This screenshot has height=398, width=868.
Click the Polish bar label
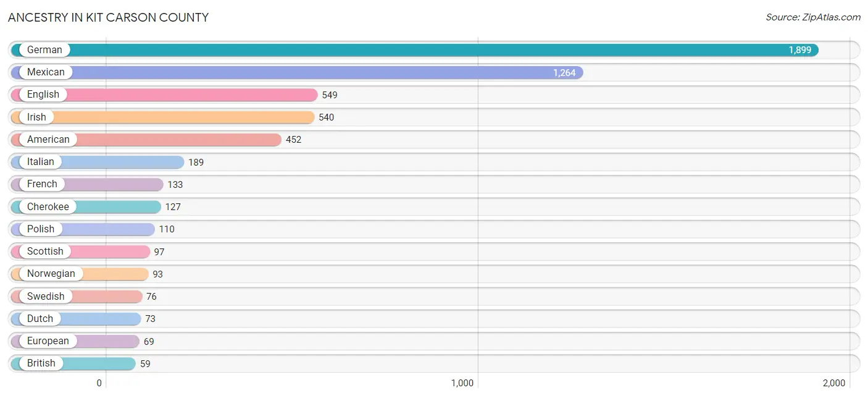point(41,229)
